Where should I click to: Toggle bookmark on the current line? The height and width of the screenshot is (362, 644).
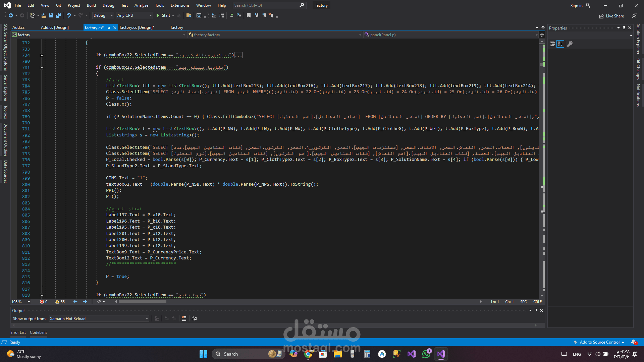point(249,15)
